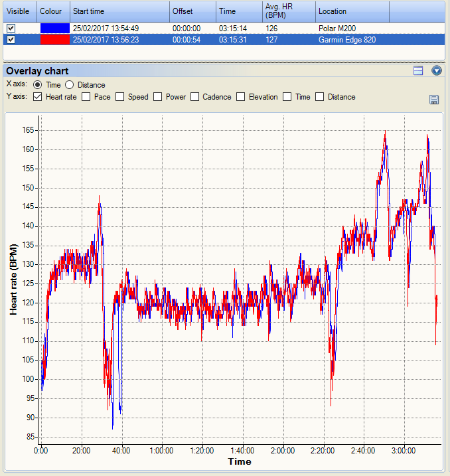Sort by the Start time column header

click(x=119, y=11)
